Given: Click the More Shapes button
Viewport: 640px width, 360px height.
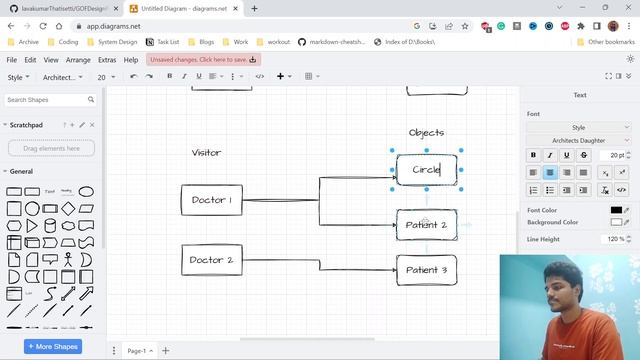Looking at the screenshot, I should click(53, 347).
